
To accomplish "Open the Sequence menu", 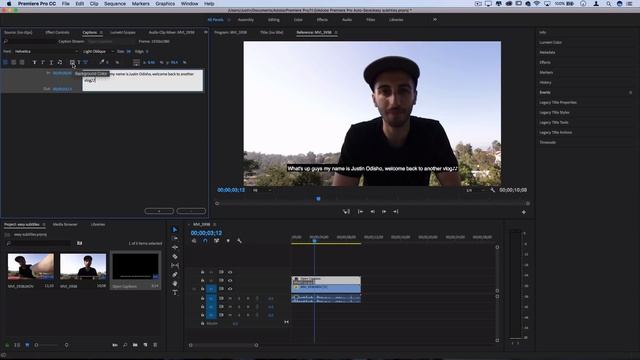I will 115,4.
